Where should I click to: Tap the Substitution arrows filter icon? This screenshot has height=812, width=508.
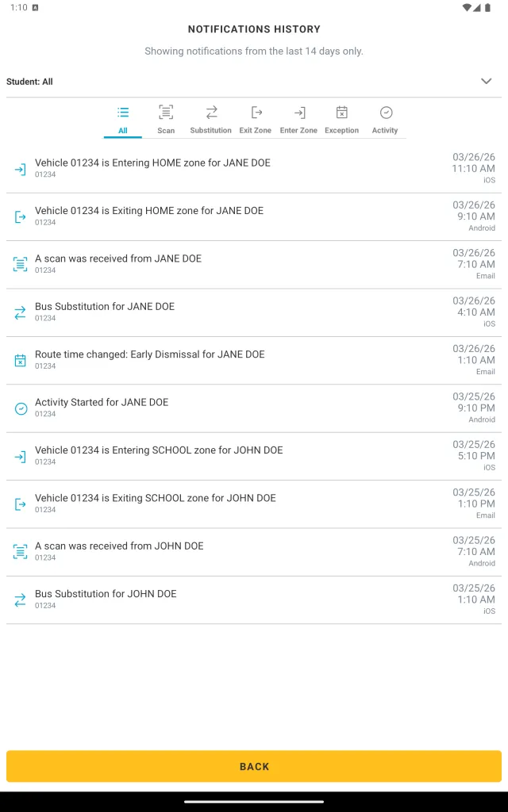point(211,113)
